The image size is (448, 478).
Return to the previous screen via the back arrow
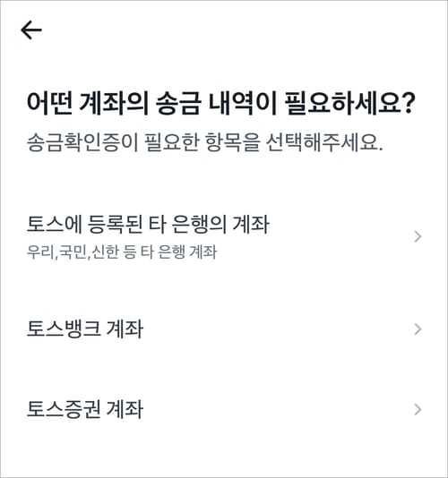[x=31, y=30]
